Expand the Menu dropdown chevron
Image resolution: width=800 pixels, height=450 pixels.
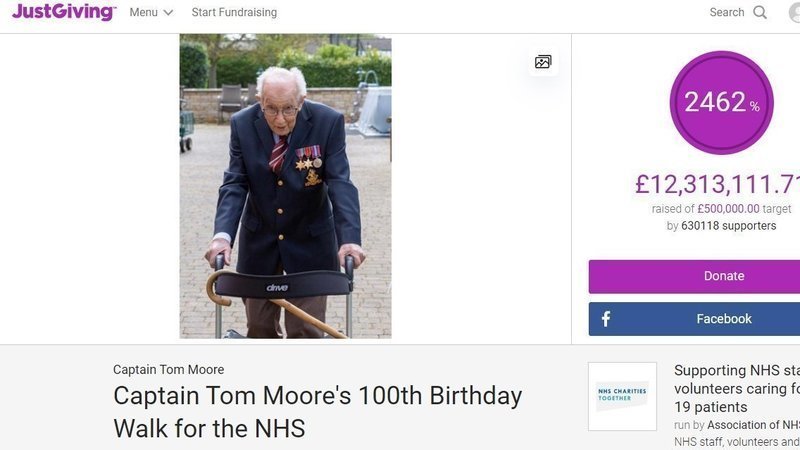click(x=168, y=13)
